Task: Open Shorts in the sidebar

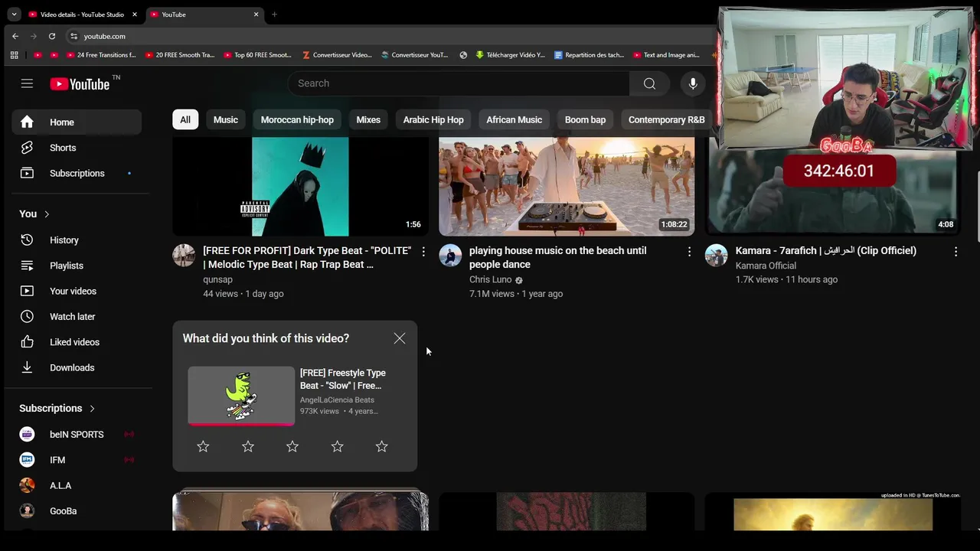Action: pos(77,148)
